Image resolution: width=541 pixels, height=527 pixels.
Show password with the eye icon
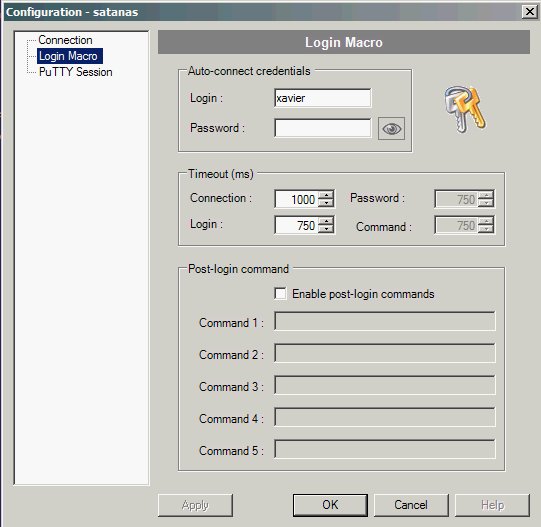pyautogui.click(x=391, y=129)
